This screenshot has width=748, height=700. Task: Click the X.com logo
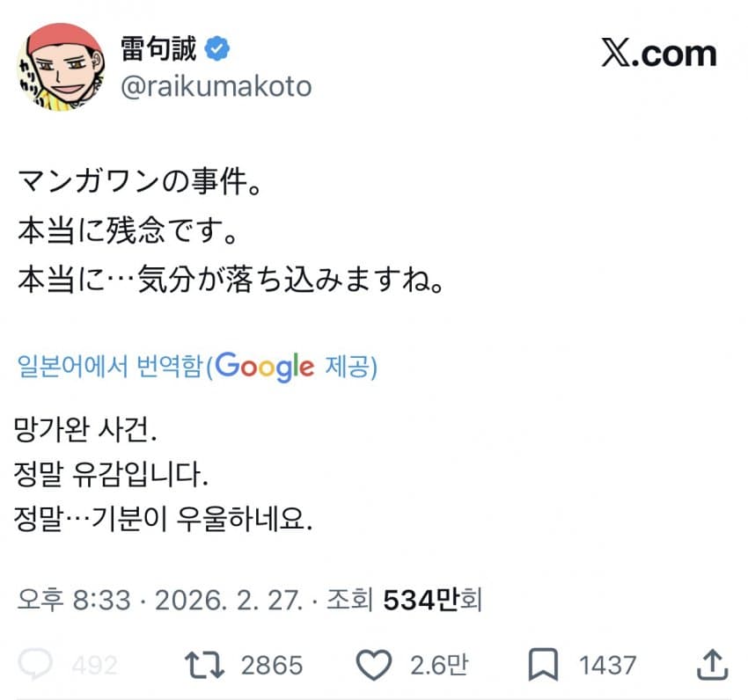659,54
